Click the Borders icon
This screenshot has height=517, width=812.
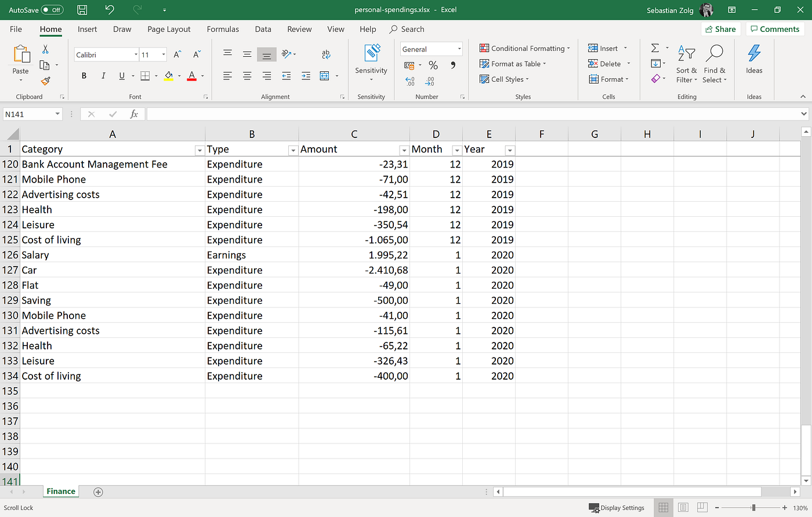point(145,76)
